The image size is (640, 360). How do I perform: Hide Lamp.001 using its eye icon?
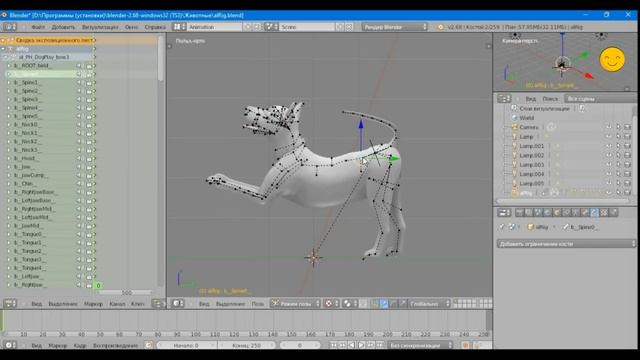609,146
